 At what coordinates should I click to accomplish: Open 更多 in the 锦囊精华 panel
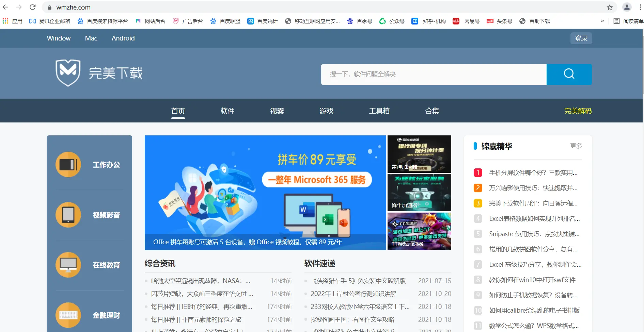(576, 146)
